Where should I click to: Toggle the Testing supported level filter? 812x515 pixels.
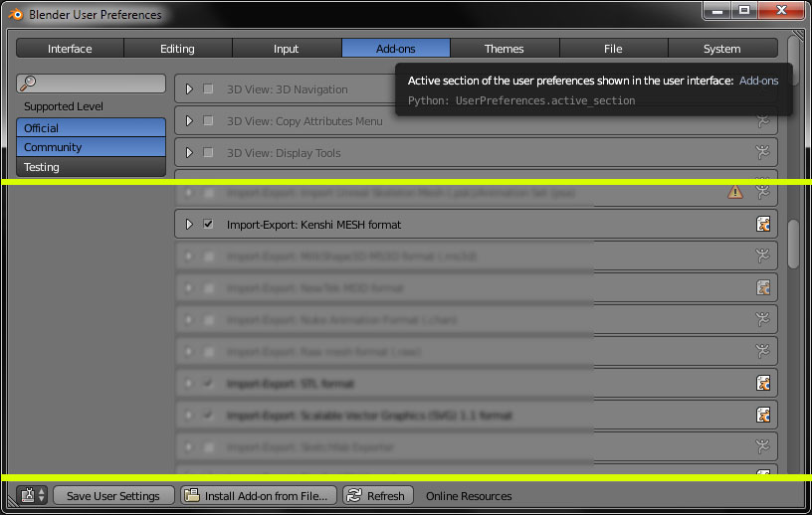(x=92, y=167)
